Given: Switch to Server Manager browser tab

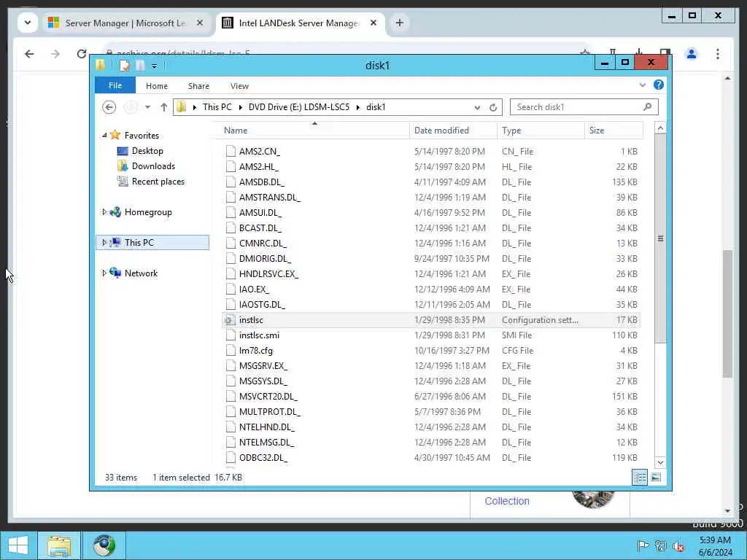Looking at the screenshot, I should point(126,23).
